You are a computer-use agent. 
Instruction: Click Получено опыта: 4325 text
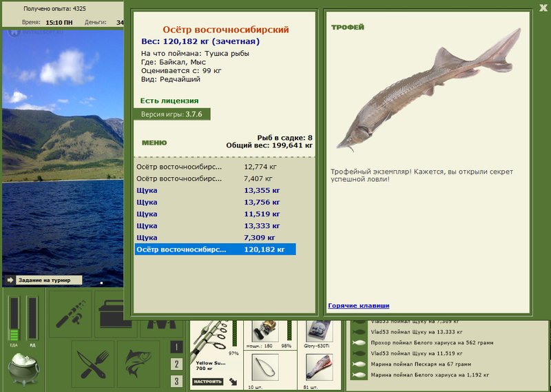[54, 9]
